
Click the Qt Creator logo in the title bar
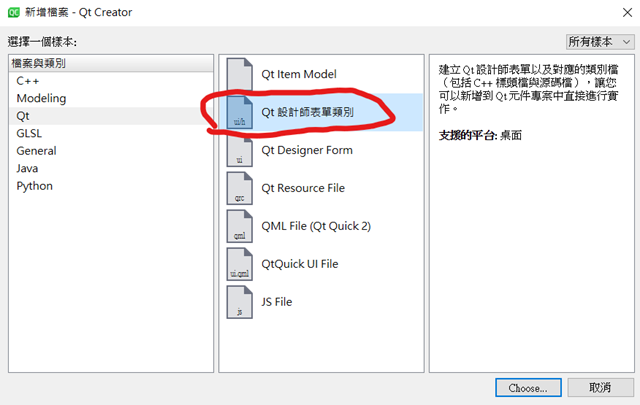(x=13, y=12)
